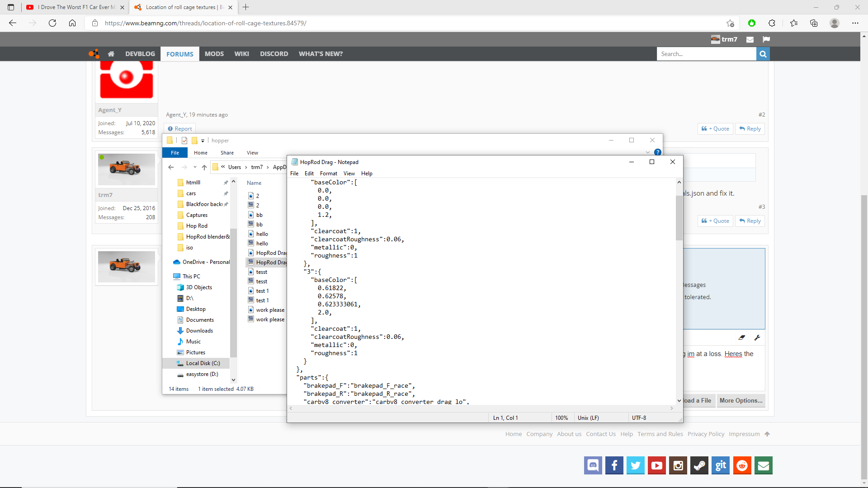Screen dimensions: 868x488
Task: Open the File tab in Explorer
Action: coord(175,153)
